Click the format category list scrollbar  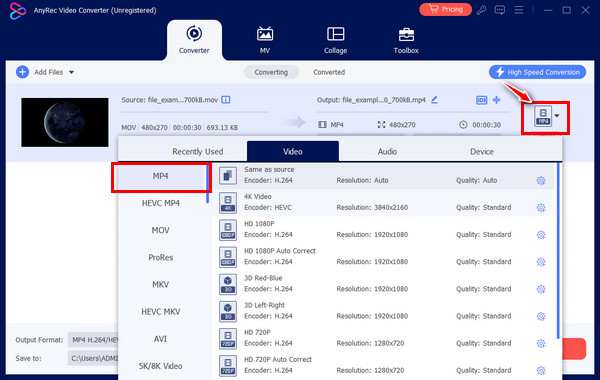(x=208, y=184)
